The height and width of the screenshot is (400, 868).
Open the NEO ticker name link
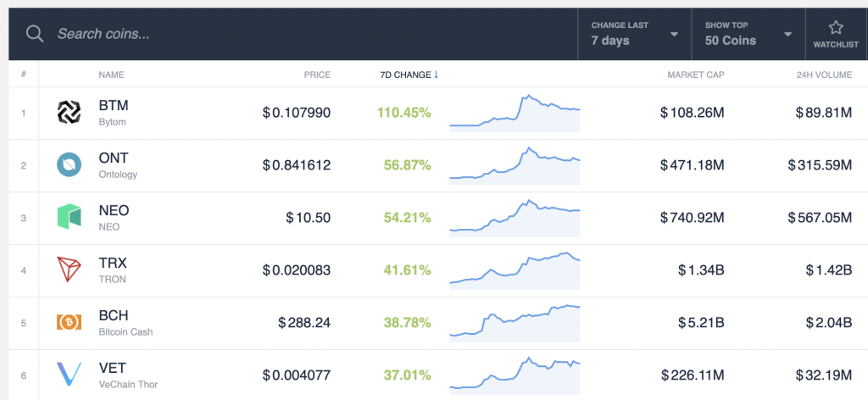pos(114,210)
